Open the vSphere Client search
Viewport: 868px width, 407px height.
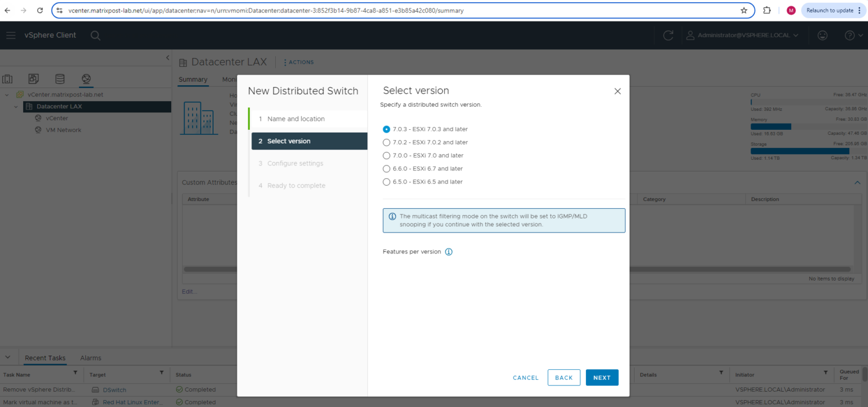click(x=95, y=35)
